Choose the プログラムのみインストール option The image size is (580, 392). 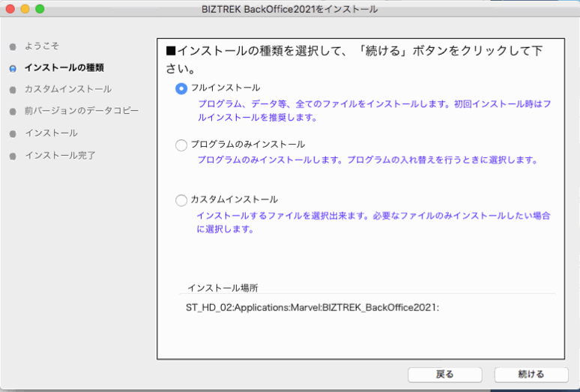181,145
